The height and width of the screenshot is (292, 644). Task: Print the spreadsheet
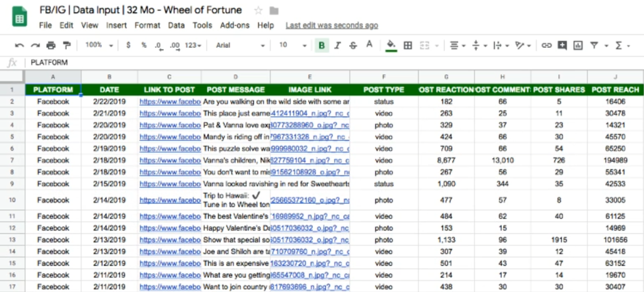pos(51,45)
